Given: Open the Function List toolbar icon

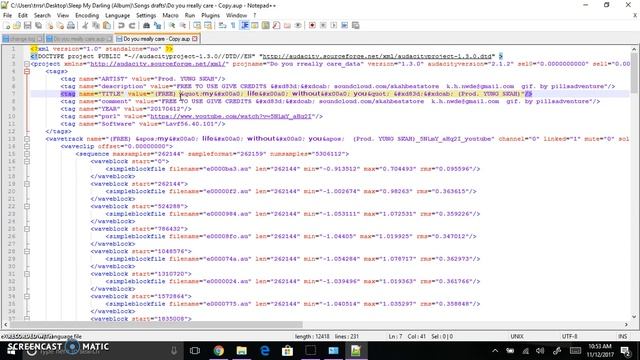Looking at the screenshot, I should [276, 26].
